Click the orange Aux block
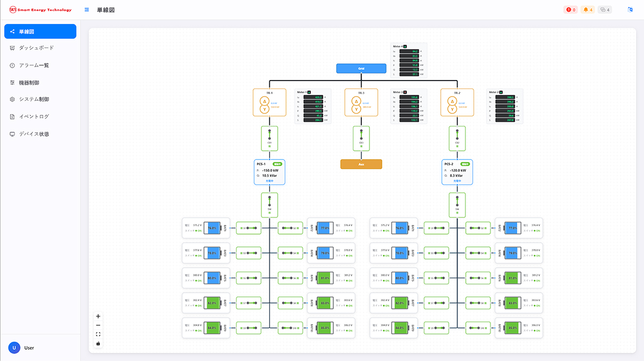Viewport: 644px width, 361px height. 361,164
